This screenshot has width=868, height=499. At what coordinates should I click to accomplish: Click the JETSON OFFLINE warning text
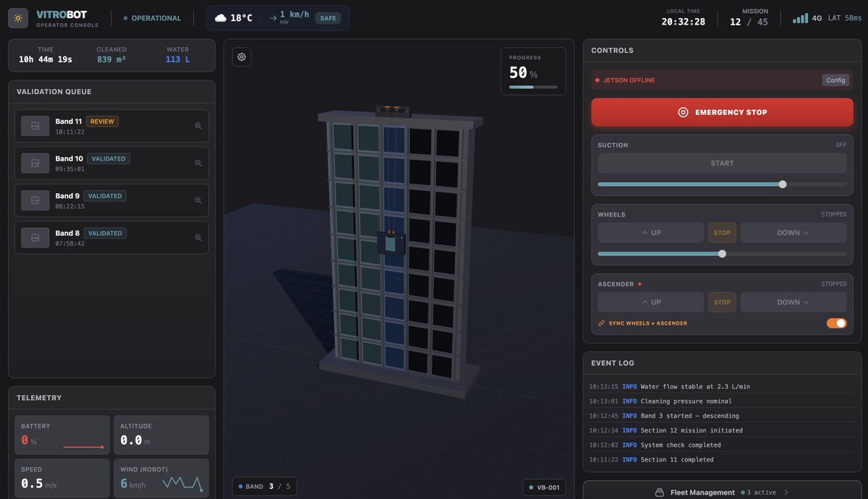(x=629, y=80)
